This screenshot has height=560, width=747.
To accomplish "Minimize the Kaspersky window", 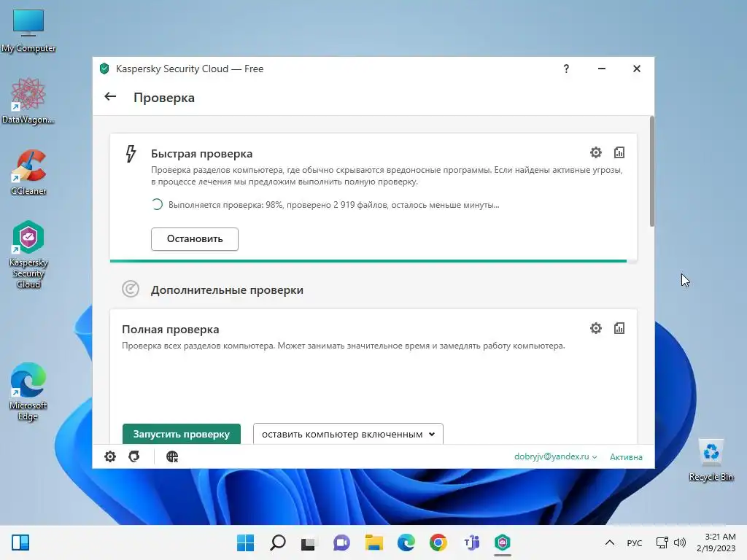I will (x=602, y=69).
